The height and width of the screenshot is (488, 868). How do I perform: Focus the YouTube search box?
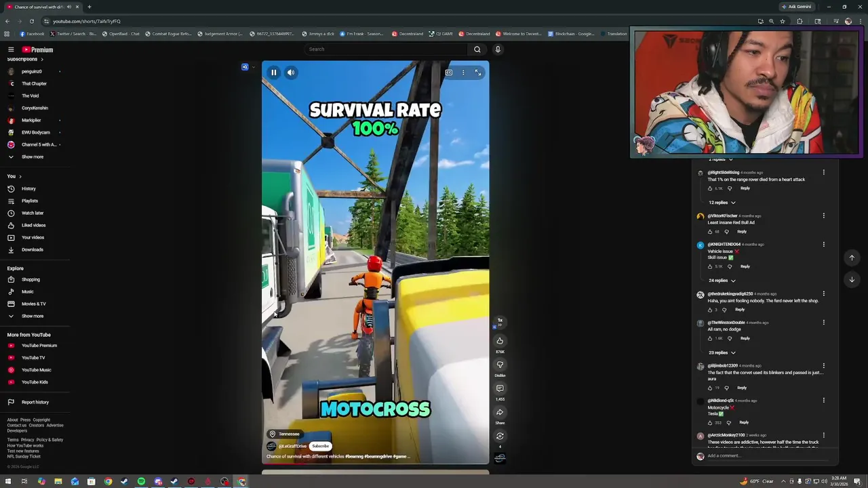tap(386, 49)
